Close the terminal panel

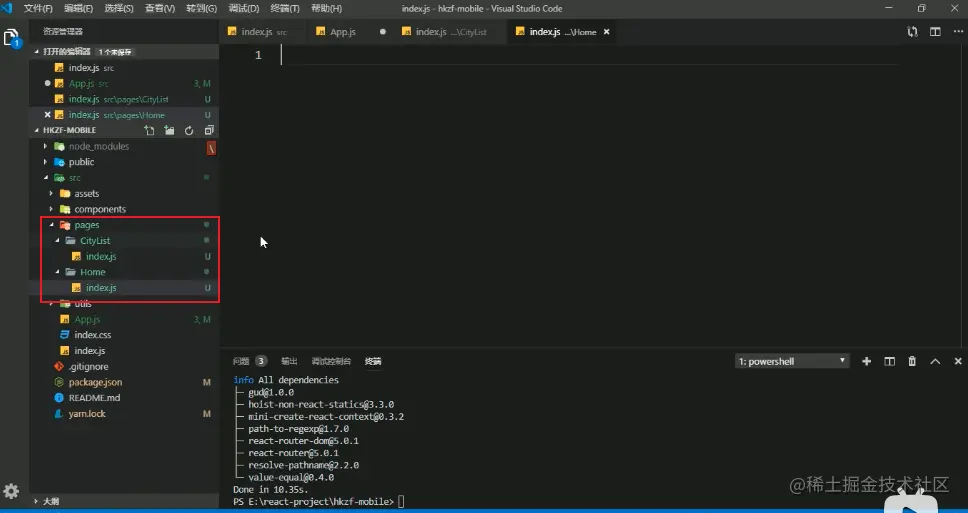click(x=958, y=361)
